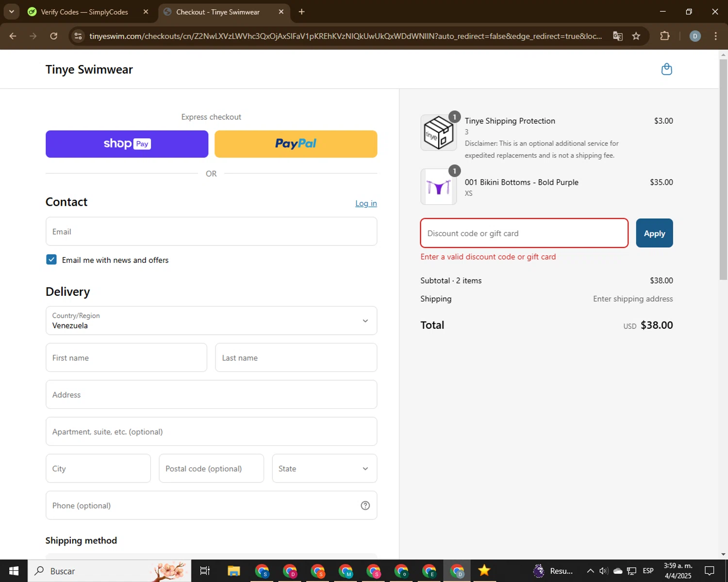Go back to the previous page
This screenshot has height=582, width=728.
point(13,36)
